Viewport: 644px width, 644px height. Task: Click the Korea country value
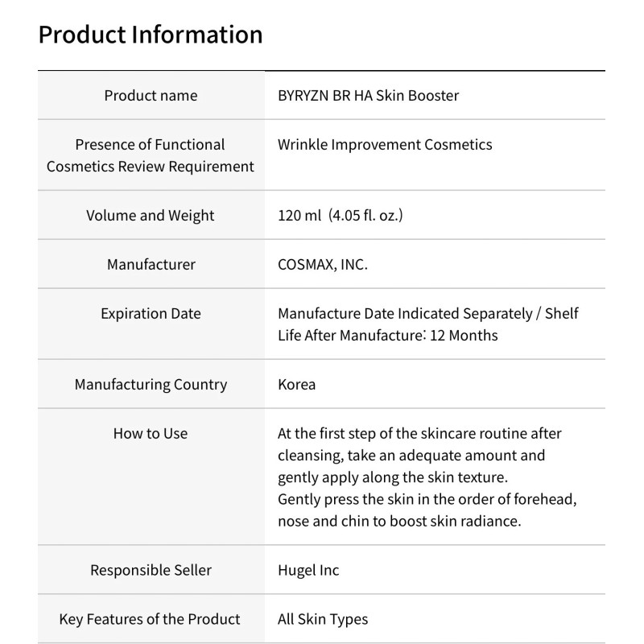click(296, 385)
